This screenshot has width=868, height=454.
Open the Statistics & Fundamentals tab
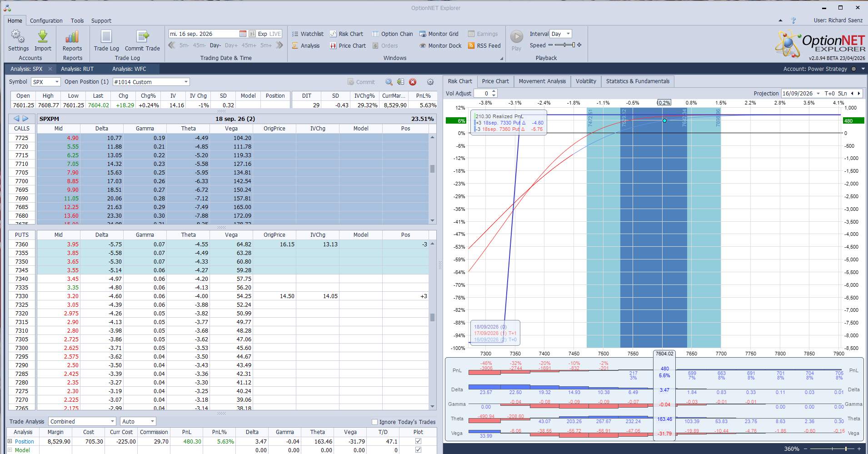(x=638, y=81)
